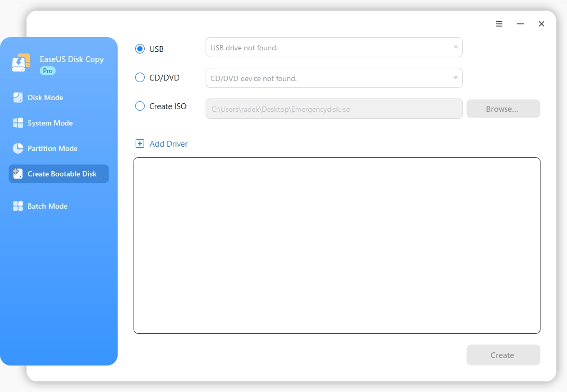Click the EaseUS Disk Copy logo icon
The width and height of the screenshot is (567, 392).
tap(21, 63)
